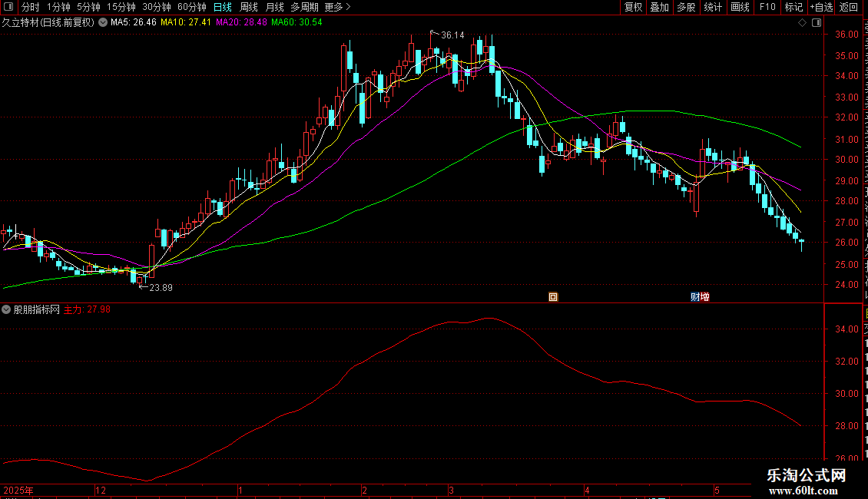Open the 股朋指标网 indicator dropdown circle

6,310
